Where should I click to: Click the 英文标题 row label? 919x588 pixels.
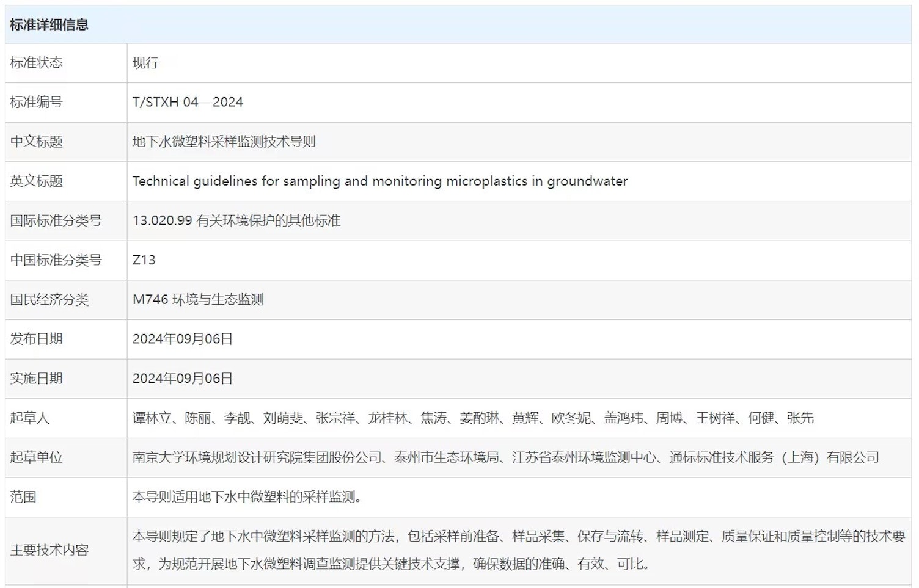click(37, 181)
